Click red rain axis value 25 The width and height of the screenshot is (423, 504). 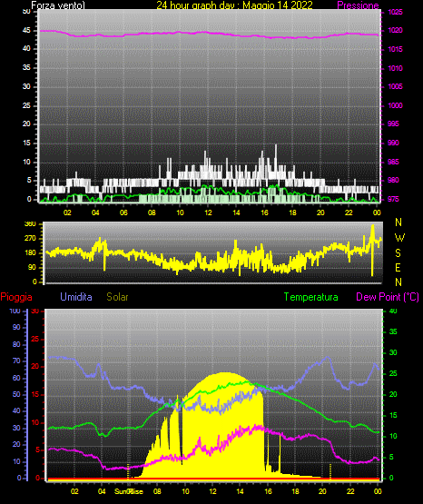click(35, 339)
